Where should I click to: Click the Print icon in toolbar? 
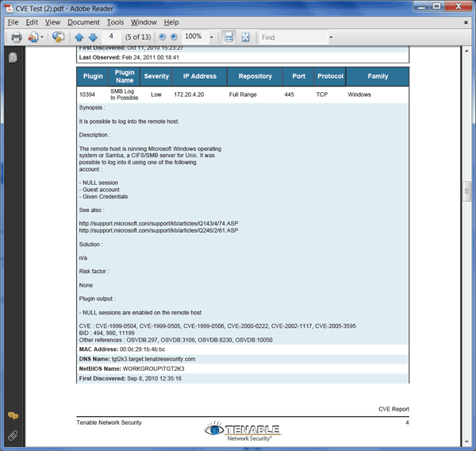[x=16, y=37]
